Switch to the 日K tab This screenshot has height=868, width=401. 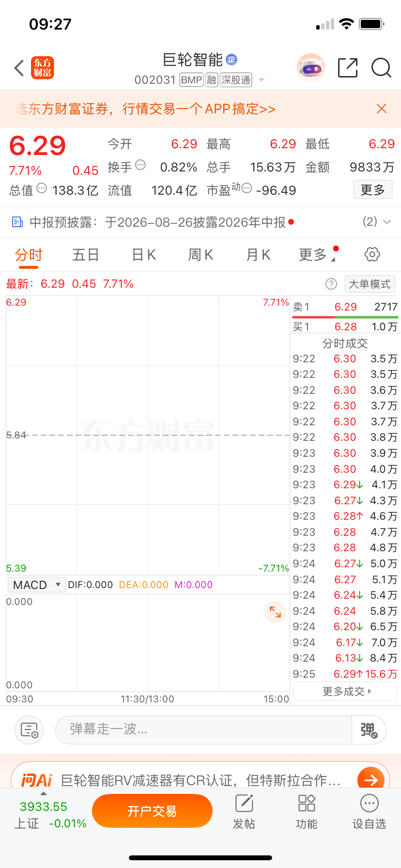(144, 255)
